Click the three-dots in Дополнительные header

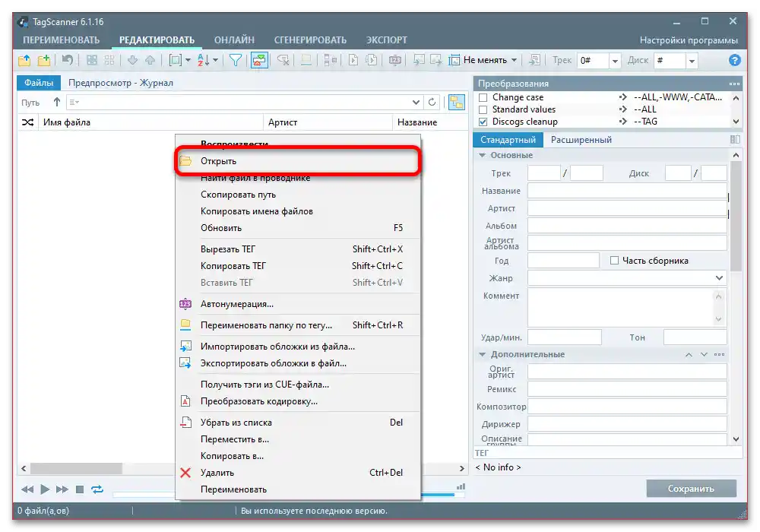click(719, 355)
